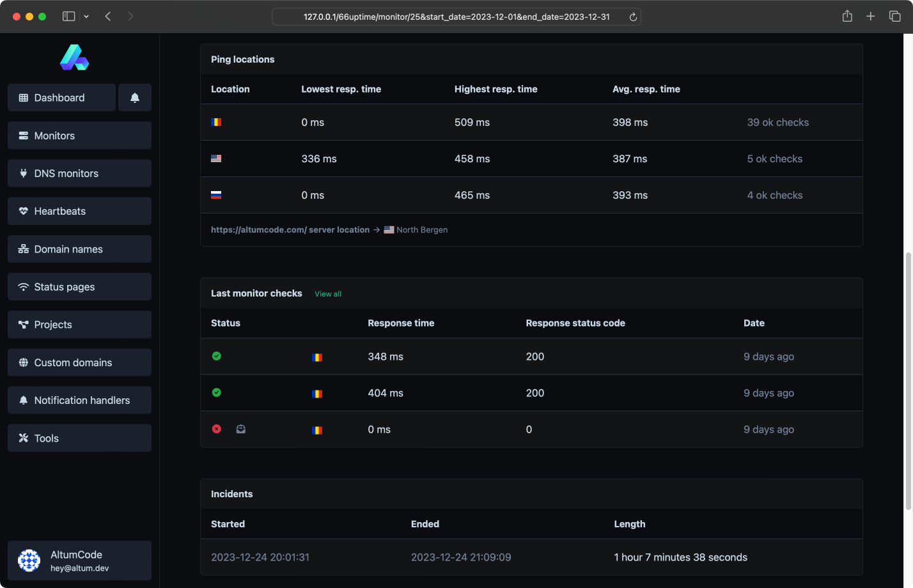
Task: Click the green check on 404 ms row
Action: pos(216,392)
